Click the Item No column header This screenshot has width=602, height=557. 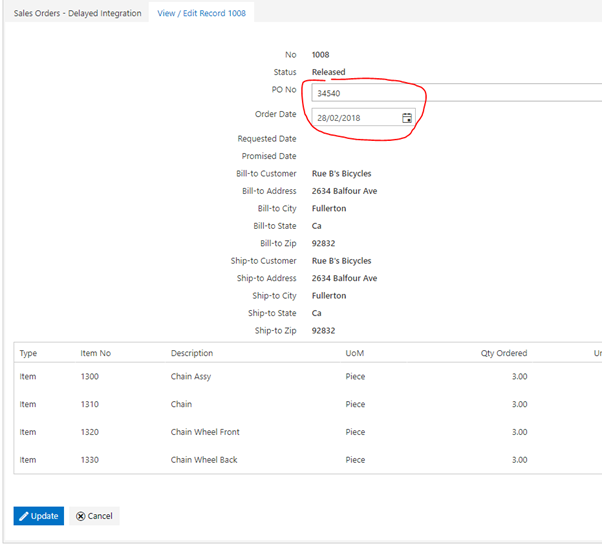(x=96, y=353)
